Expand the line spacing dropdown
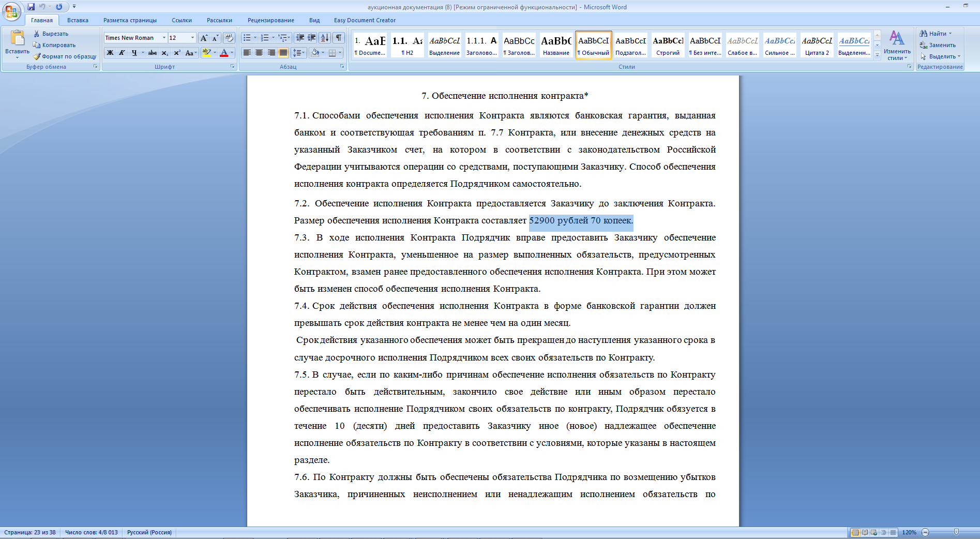 pyautogui.click(x=303, y=53)
